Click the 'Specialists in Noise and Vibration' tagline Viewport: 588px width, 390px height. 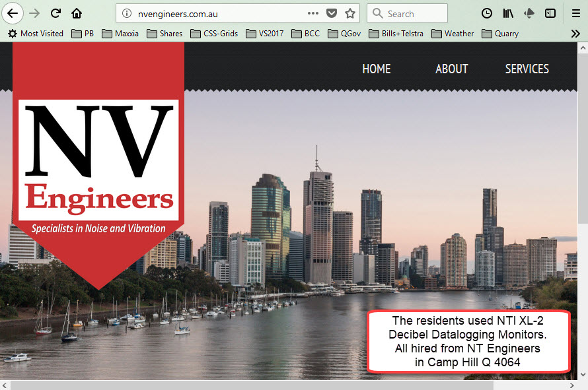pos(98,228)
